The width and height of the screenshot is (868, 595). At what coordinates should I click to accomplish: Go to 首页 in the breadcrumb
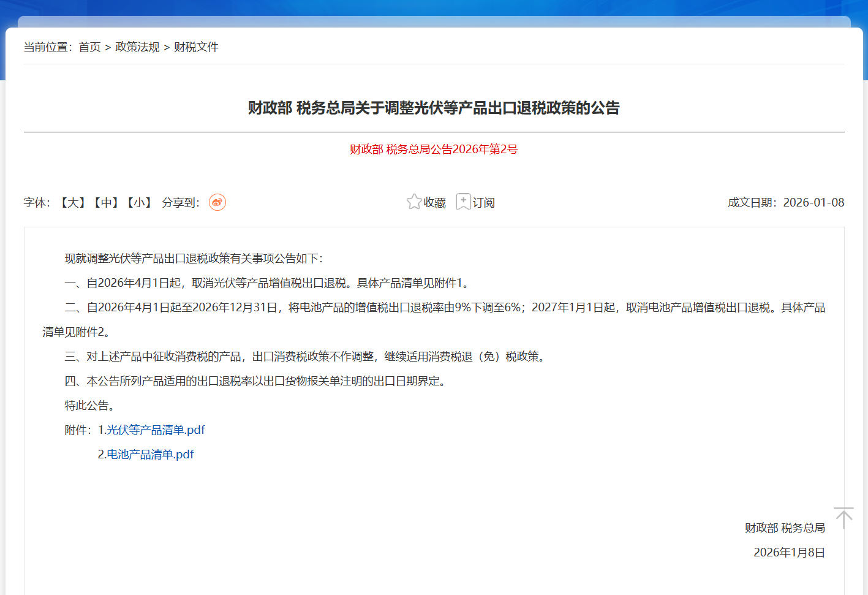coord(89,47)
